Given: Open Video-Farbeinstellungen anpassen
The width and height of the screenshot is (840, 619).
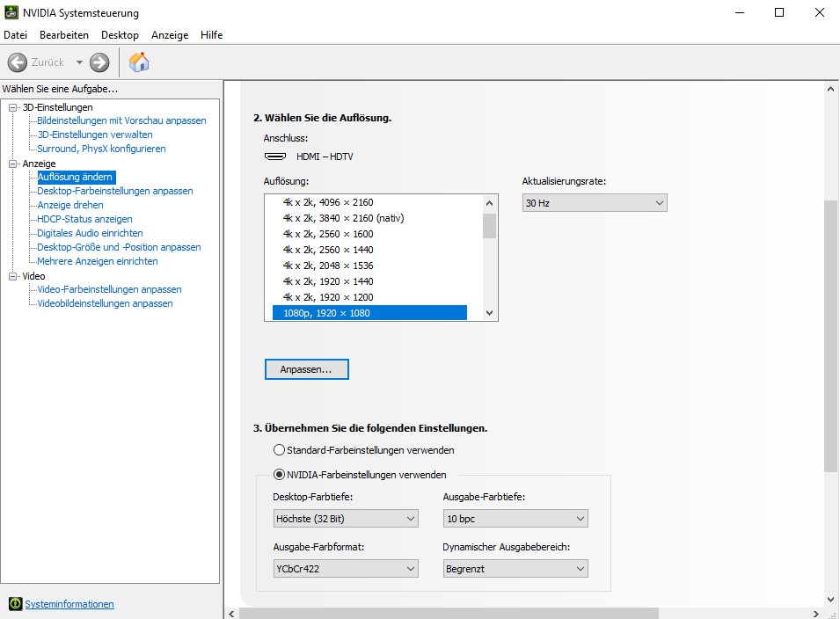Looking at the screenshot, I should pos(109,289).
